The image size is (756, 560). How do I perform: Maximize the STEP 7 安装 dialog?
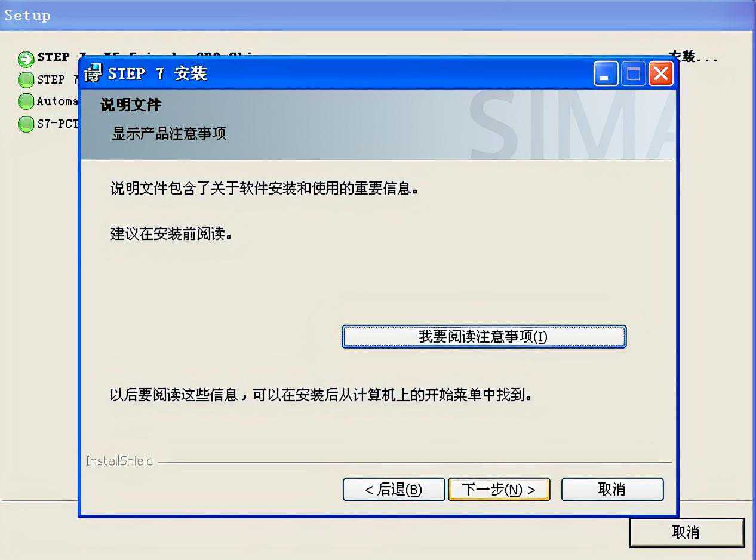coord(633,73)
